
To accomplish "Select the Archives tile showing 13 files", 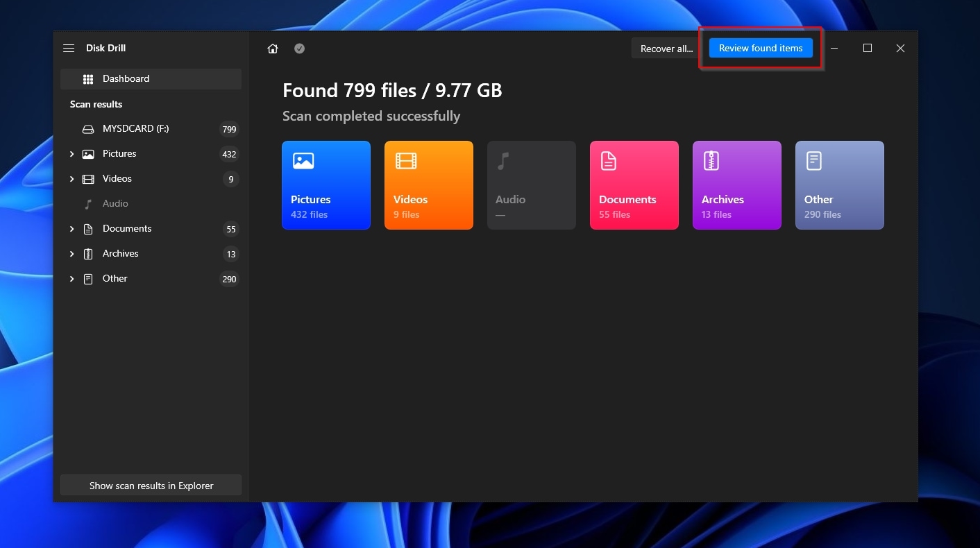I will (x=736, y=185).
